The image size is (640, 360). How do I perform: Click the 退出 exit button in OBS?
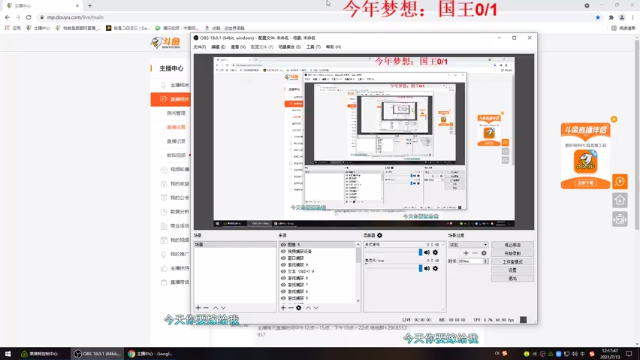(513, 278)
